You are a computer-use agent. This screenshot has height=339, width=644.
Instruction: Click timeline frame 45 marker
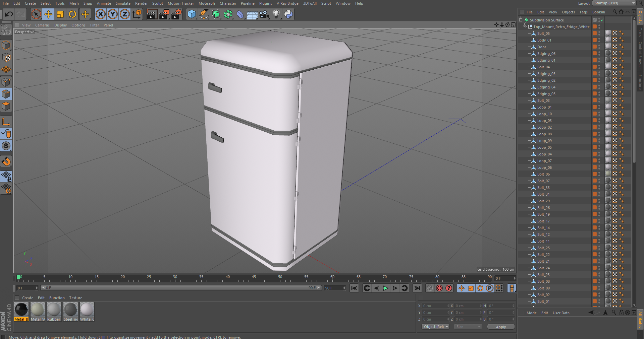coord(254,278)
